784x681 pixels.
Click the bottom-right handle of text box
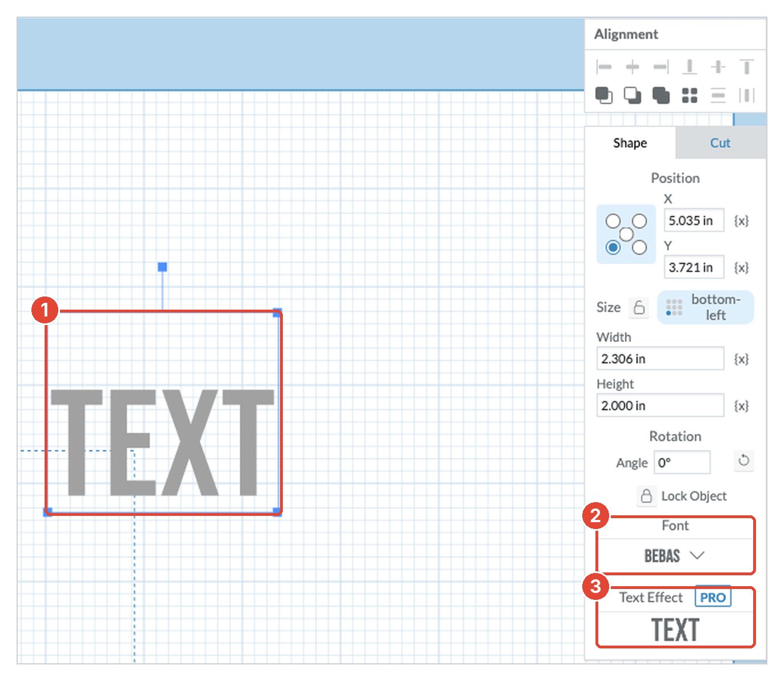coord(277,511)
